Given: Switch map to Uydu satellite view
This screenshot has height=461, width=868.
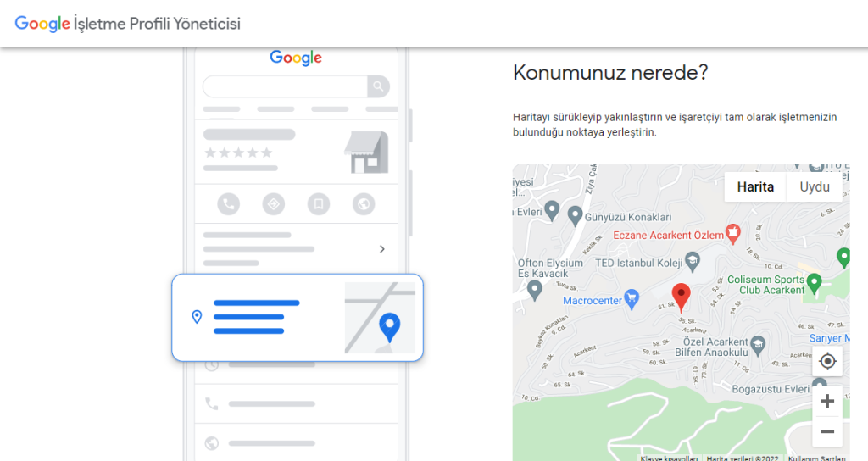Looking at the screenshot, I should pyautogui.click(x=815, y=187).
